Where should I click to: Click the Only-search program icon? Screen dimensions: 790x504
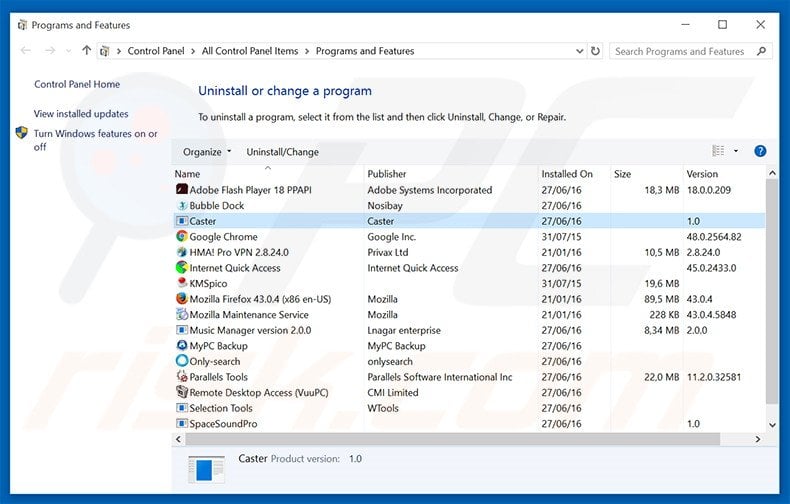click(x=181, y=361)
